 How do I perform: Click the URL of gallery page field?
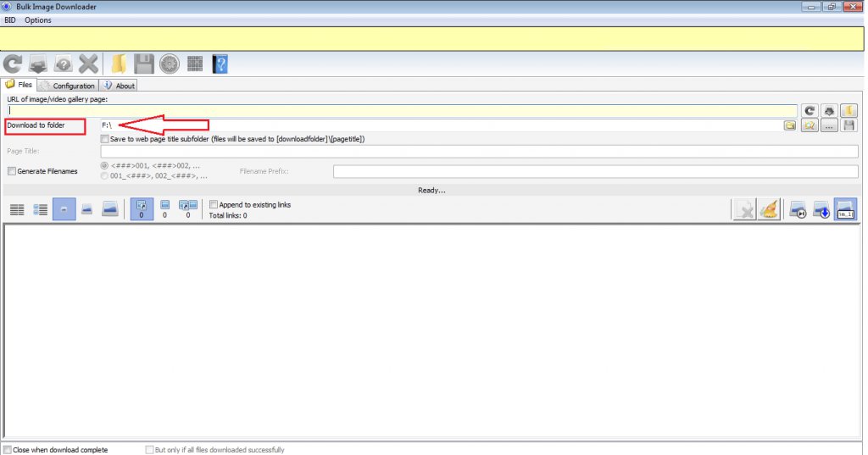pos(402,111)
